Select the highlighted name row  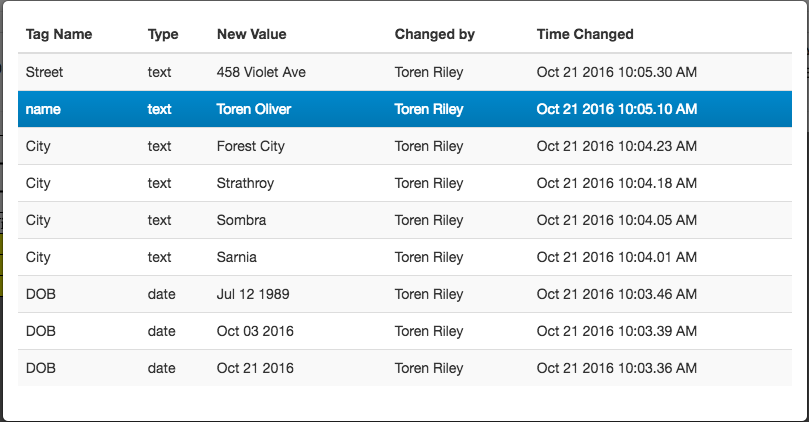[x=404, y=109]
